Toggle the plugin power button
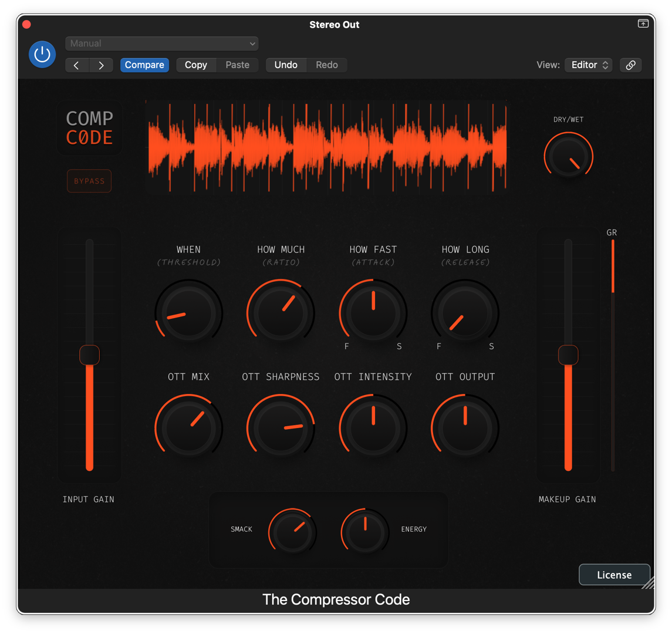Screen dimensions: 672x634 42,54
